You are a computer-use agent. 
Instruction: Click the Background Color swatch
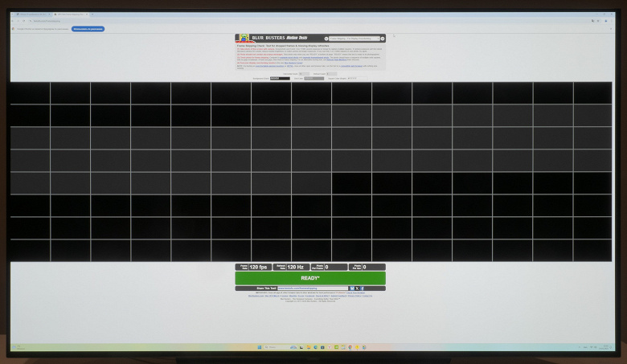(280, 78)
